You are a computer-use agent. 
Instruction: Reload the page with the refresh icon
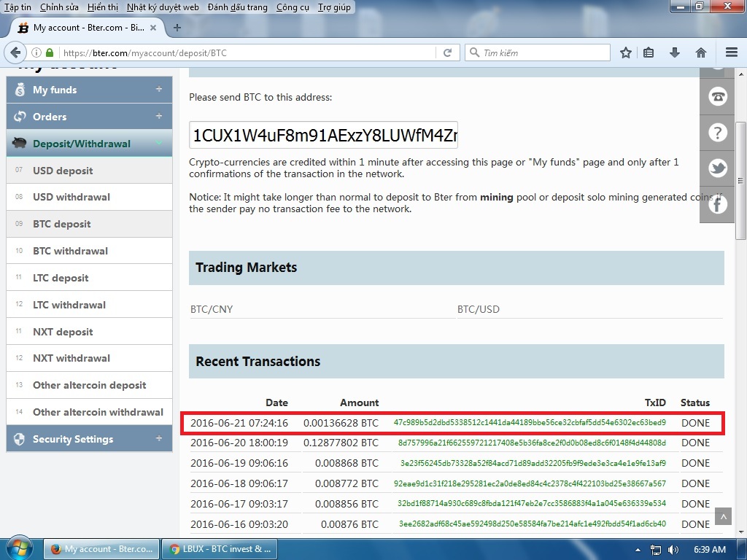(x=447, y=52)
